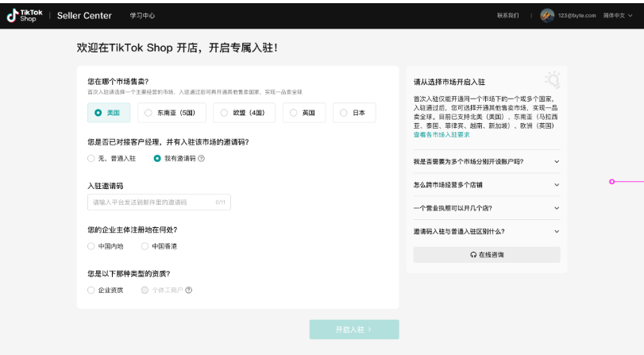
Task: Choose 我有邀请码 radio option
Action: [x=175, y=159]
